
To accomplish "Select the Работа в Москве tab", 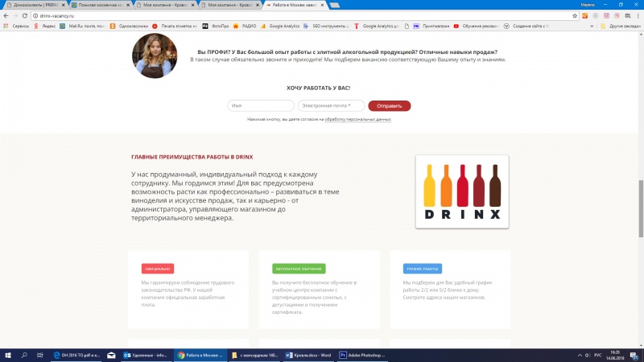I will coord(295,5).
